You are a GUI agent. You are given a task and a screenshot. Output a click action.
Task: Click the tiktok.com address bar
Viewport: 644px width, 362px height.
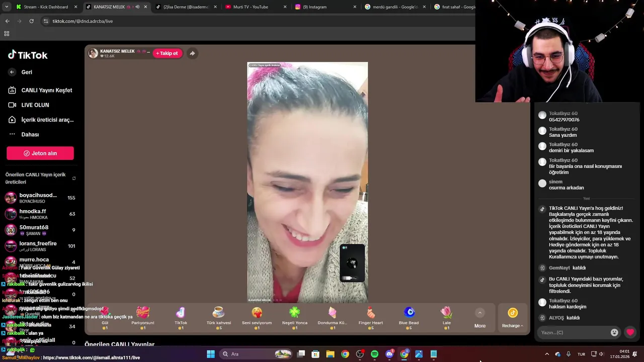tap(257, 21)
